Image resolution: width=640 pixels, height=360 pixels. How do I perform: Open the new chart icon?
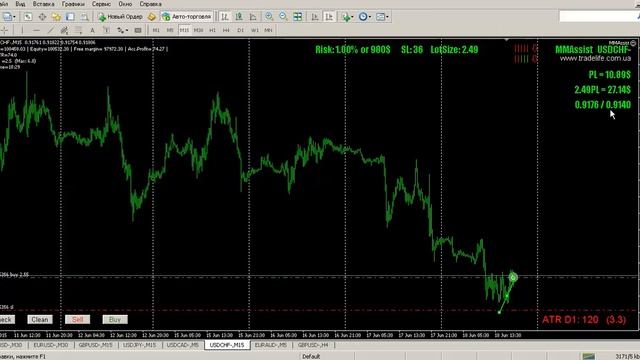(x=7, y=17)
